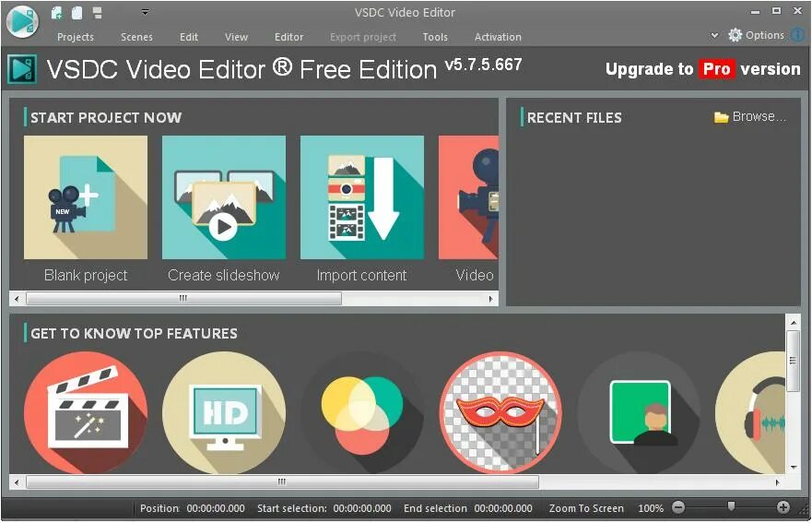This screenshot has height=523, width=812.
Task: Click the open project document icon in quick toolbar
Action: pyautogui.click(x=76, y=13)
